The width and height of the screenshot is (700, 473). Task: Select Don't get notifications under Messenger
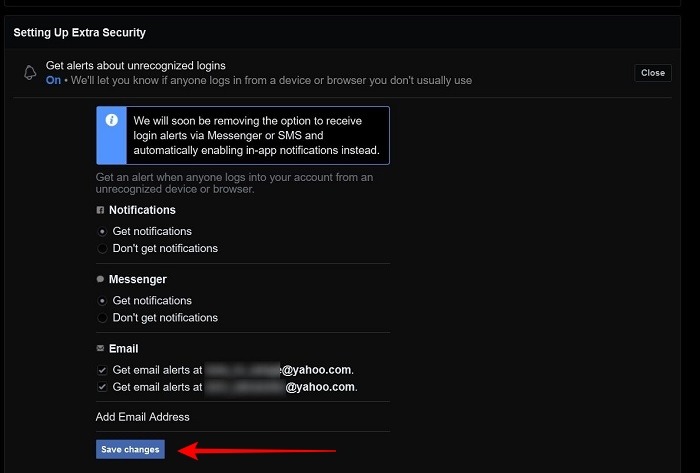[x=102, y=318]
